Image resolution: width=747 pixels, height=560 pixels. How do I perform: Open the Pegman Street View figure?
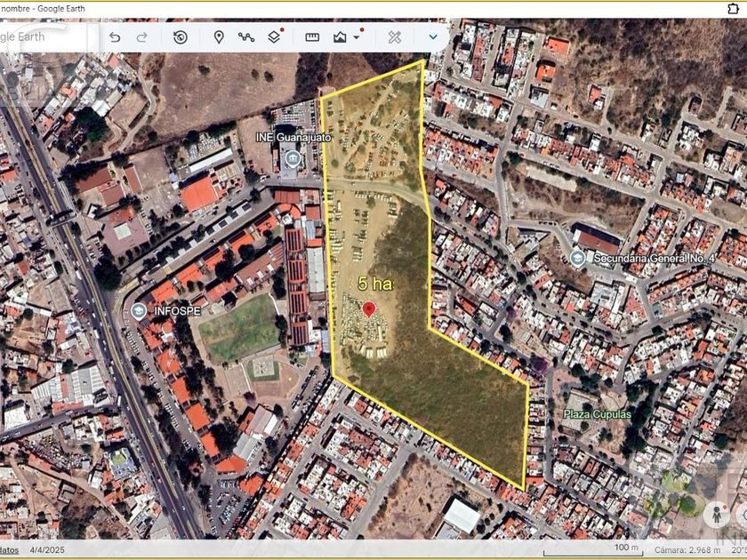717,514
